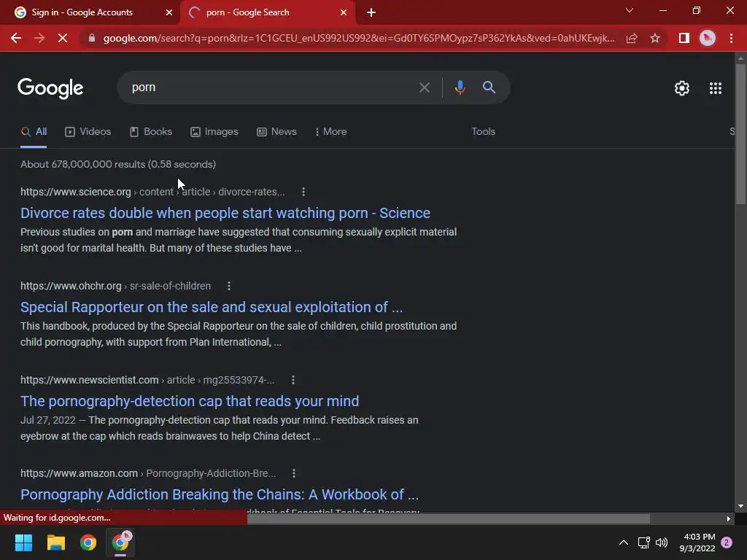Screen dimensions: 747x560
Task: Click scrollbar down arrow
Action: pos(740,506)
